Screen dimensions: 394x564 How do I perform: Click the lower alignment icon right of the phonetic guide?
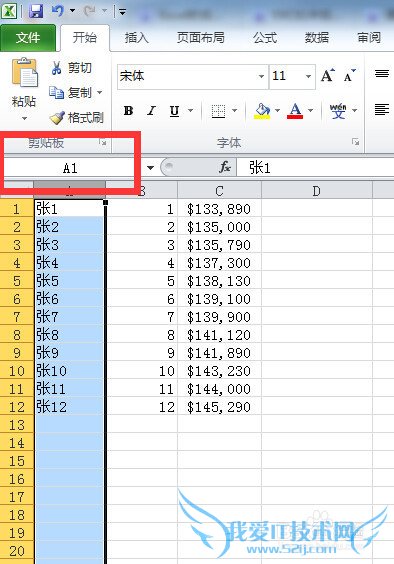tap(382, 109)
